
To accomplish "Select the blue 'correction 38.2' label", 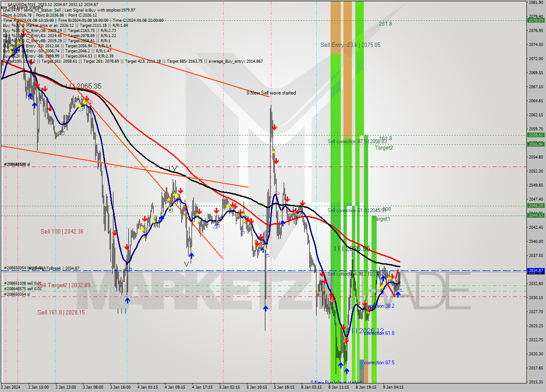I will (x=379, y=306).
